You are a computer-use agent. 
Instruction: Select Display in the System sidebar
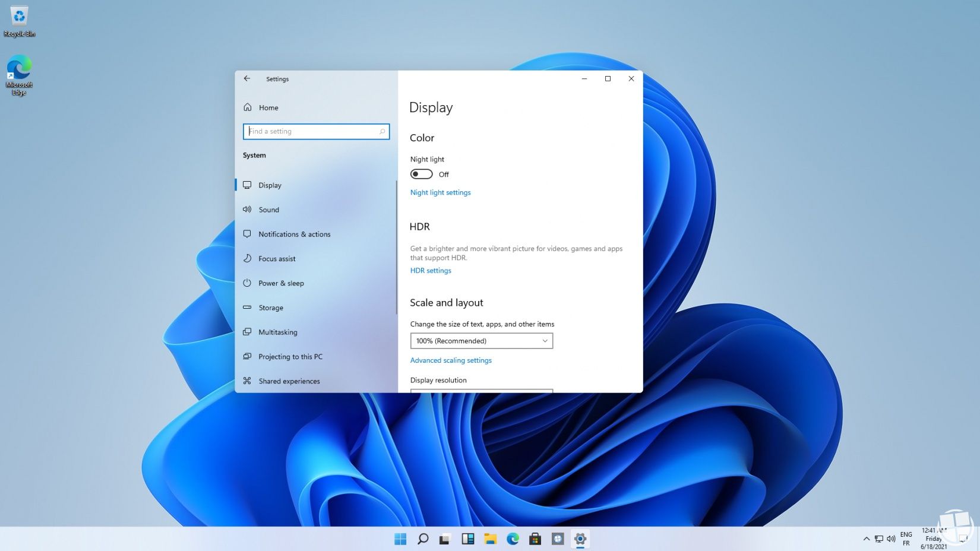[270, 185]
